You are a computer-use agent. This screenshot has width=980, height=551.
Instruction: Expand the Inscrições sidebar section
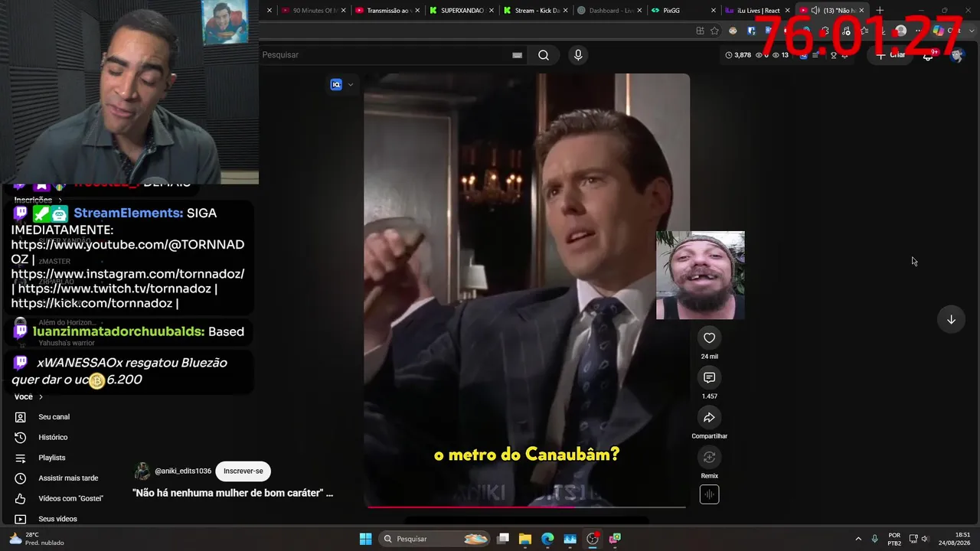(38, 200)
